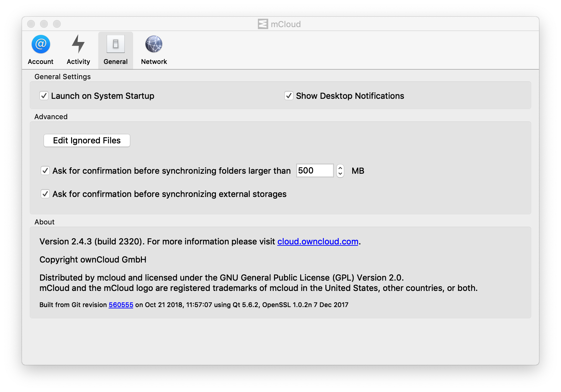Click the General Settings section heading
This screenshot has width=561, height=392.
(x=63, y=77)
